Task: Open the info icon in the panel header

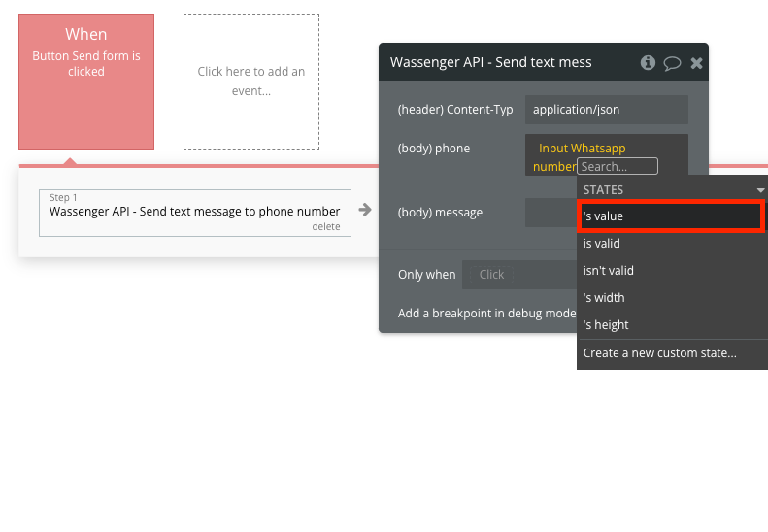Action: click(648, 63)
